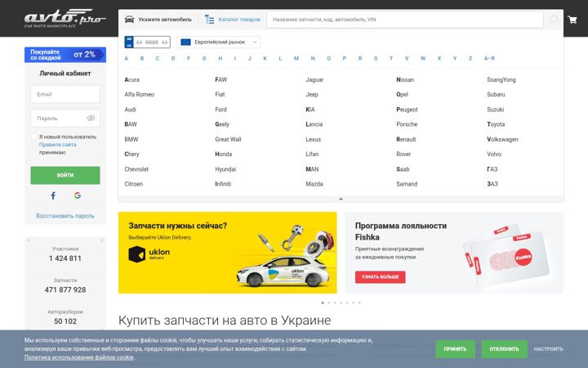
Task: Select the Lexus brand
Action: (x=313, y=139)
